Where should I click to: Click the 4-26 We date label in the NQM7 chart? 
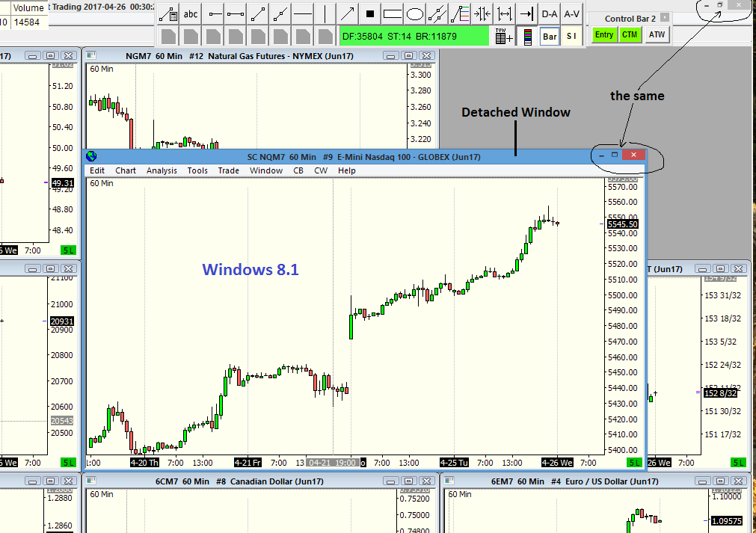tap(557, 463)
